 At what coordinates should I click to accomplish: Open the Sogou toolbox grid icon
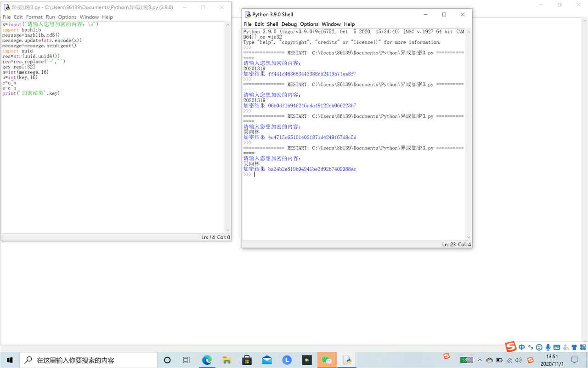pyautogui.click(x=583, y=347)
